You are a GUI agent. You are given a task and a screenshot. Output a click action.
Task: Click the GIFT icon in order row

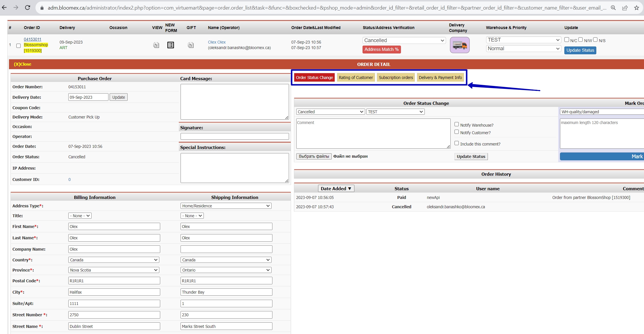point(191,45)
